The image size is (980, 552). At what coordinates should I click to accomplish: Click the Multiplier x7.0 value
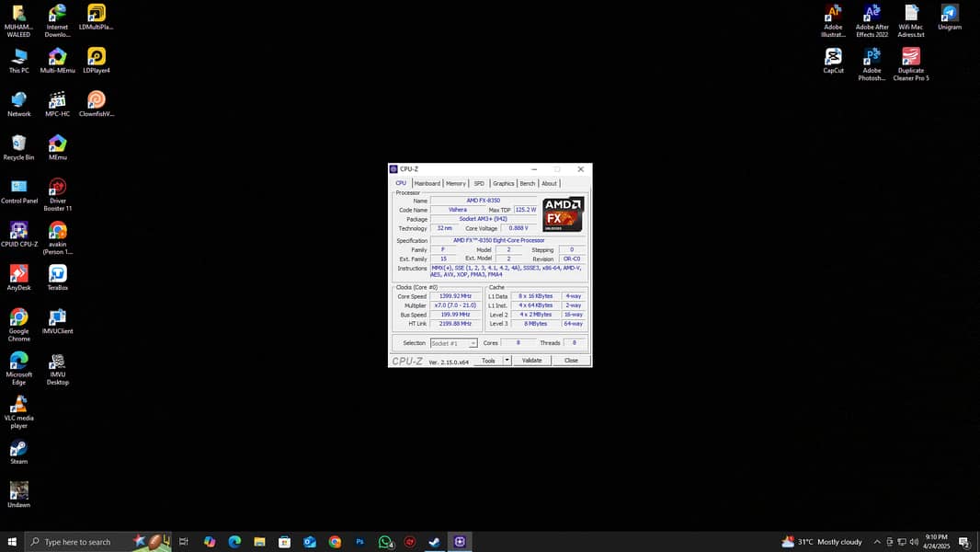[x=455, y=305]
